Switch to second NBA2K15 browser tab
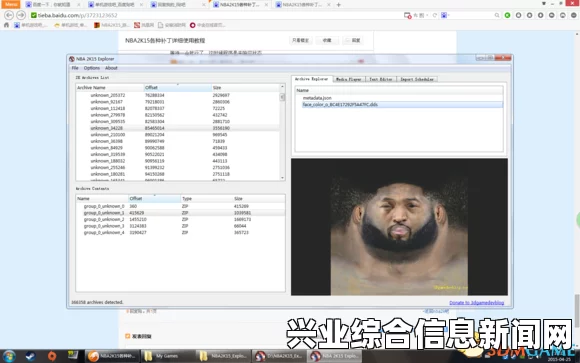 (303, 5)
